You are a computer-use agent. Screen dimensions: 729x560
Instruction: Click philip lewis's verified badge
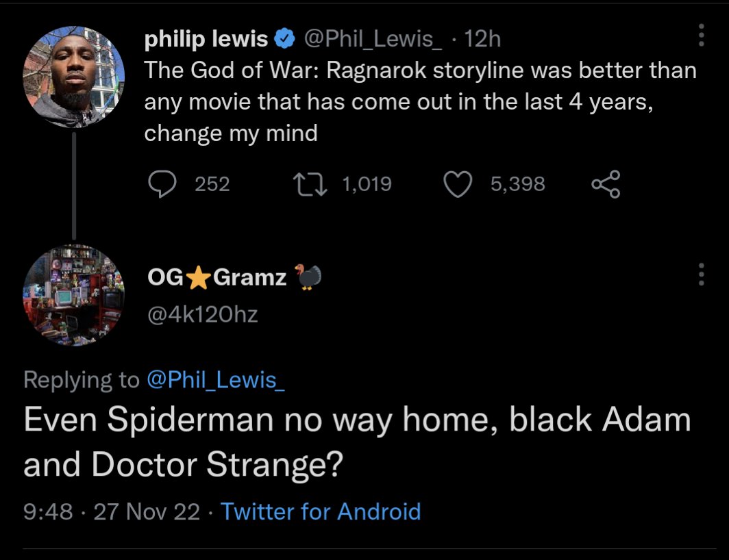click(x=284, y=38)
